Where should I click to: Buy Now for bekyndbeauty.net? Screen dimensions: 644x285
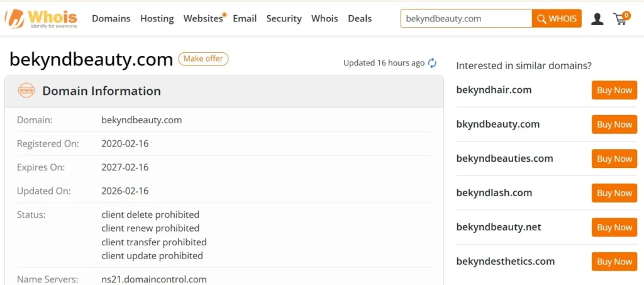click(614, 227)
